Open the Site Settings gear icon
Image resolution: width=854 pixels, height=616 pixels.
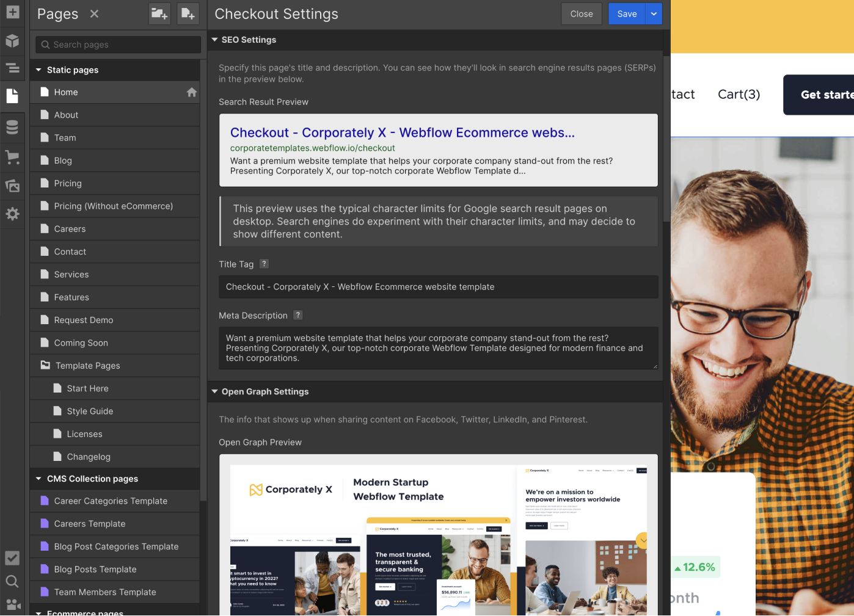click(x=12, y=214)
